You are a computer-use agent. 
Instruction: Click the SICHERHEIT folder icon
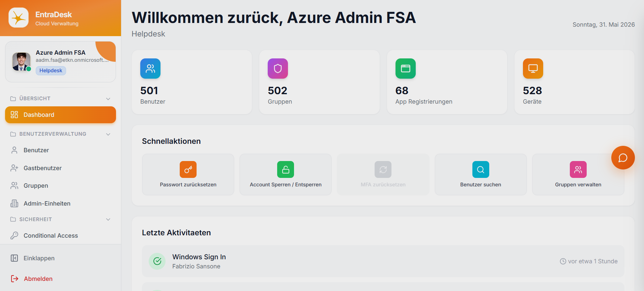click(13, 219)
